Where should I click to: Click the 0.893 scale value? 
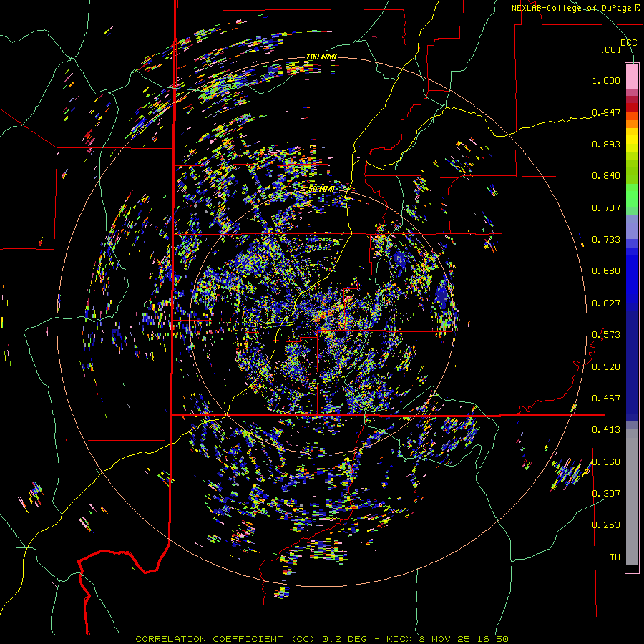(606, 144)
